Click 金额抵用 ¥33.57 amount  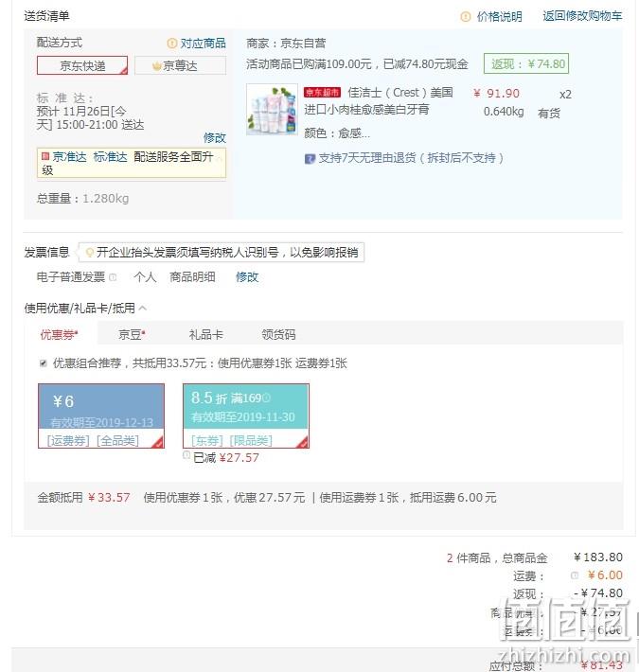(109, 498)
